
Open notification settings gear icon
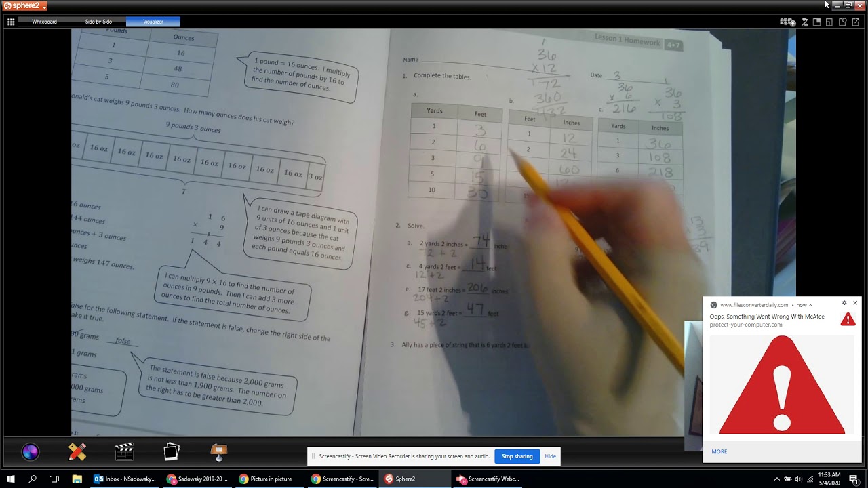(844, 303)
